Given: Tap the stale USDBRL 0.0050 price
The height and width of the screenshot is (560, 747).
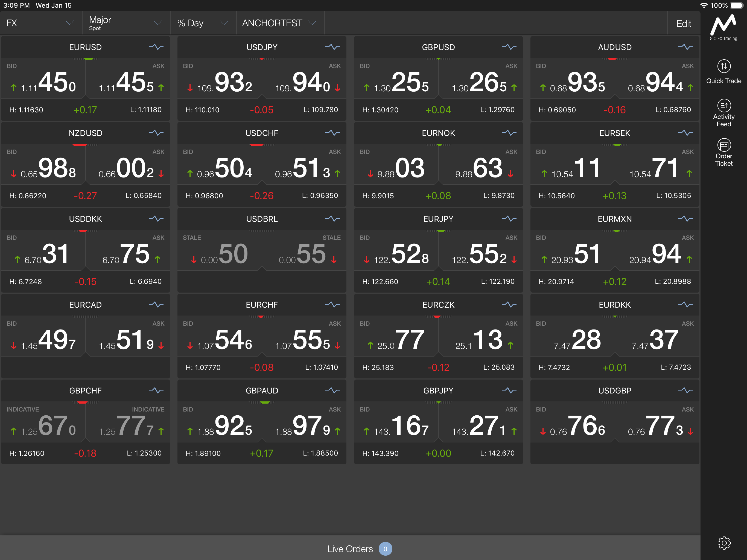Looking at the screenshot, I should click(220, 250).
